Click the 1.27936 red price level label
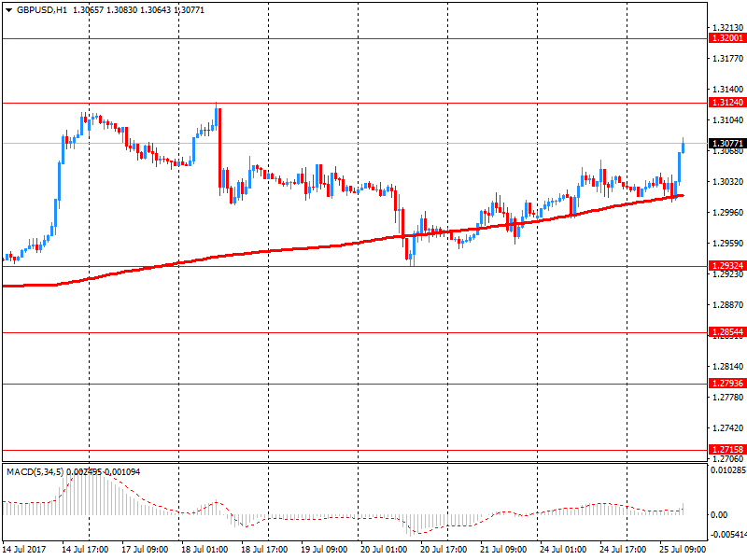 [x=727, y=384]
